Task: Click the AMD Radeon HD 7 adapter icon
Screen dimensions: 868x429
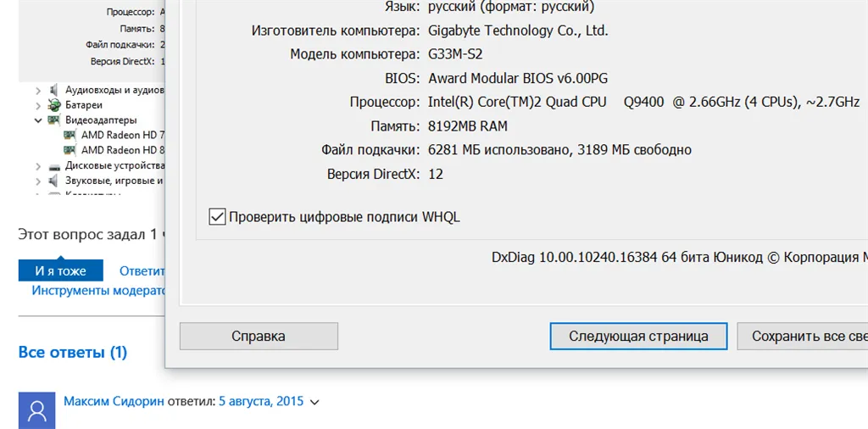Action: coord(70,136)
